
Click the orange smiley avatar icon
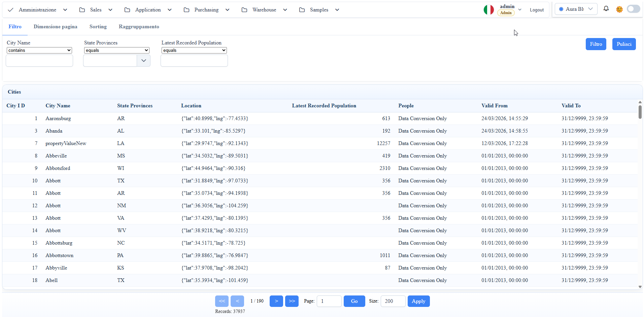(x=619, y=9)
